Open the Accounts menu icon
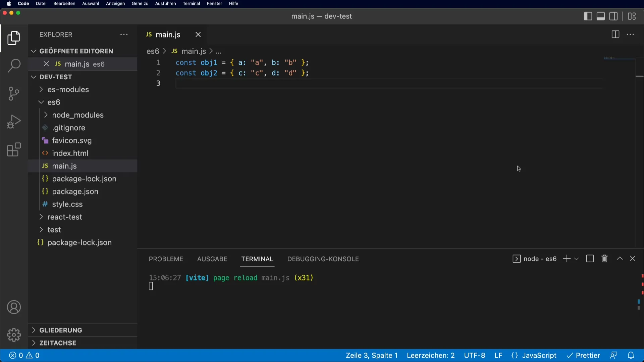Image resolution: width=644 pixels, height=362 pixels. coord(14,307)
